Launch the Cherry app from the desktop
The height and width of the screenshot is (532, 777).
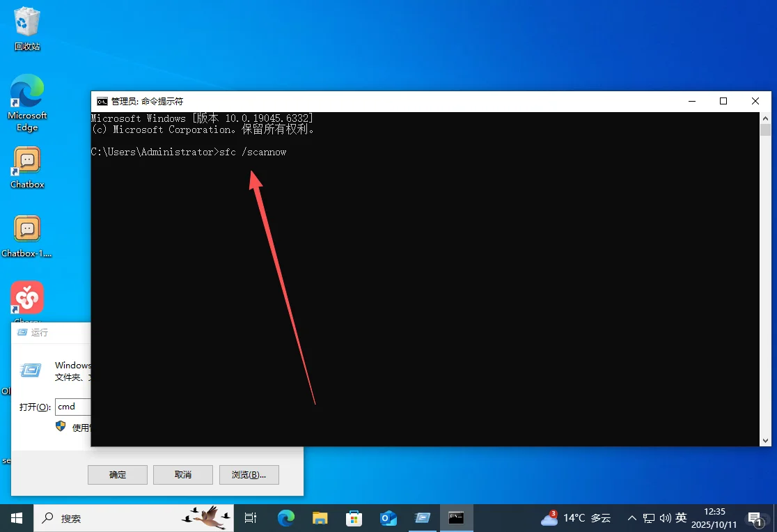[x=26, y=298]
